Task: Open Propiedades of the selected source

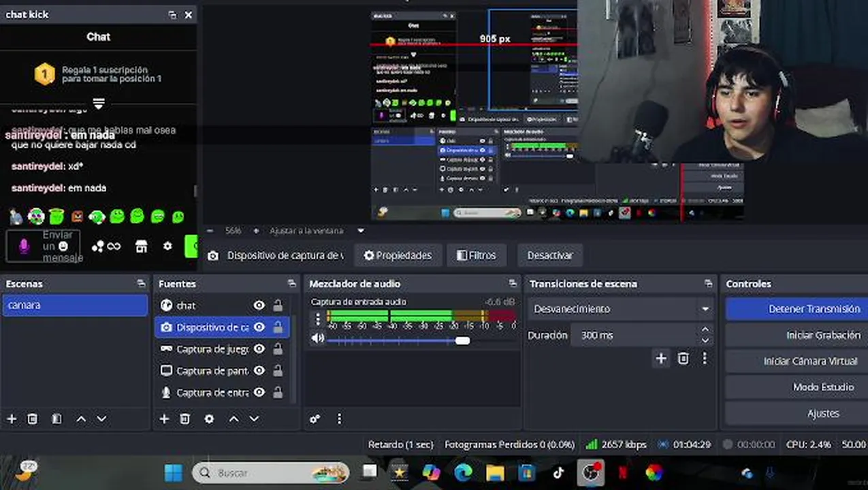Action: pyautogui.click(x=398, y=255)
